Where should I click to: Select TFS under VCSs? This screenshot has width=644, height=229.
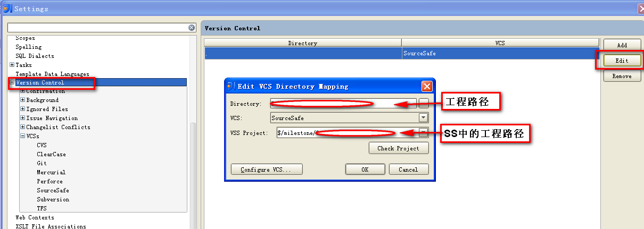point(42,208)
